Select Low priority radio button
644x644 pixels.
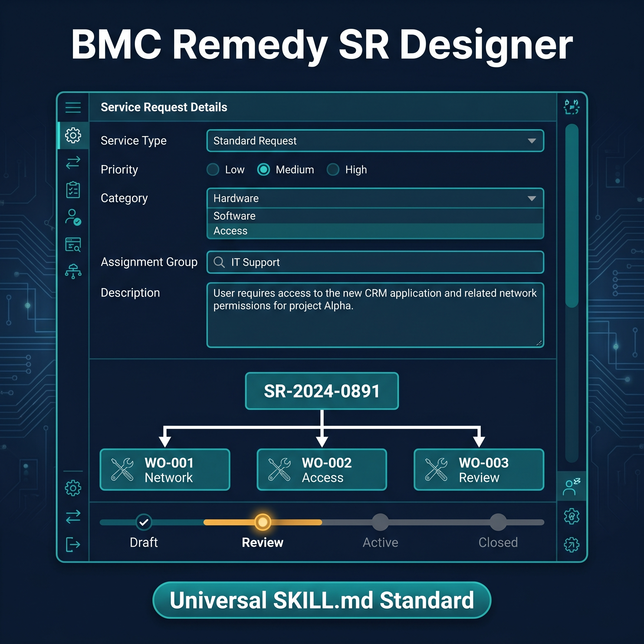point(213,169)
